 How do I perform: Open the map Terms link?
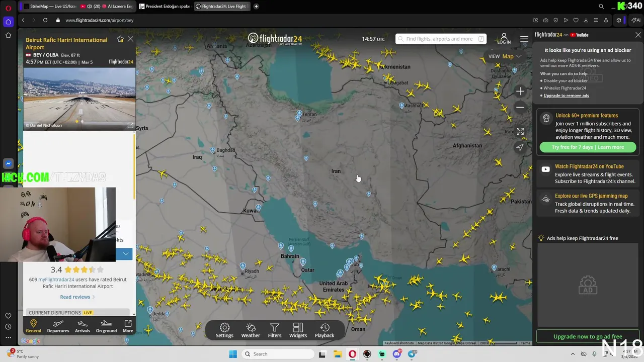(x=525, y=343)
